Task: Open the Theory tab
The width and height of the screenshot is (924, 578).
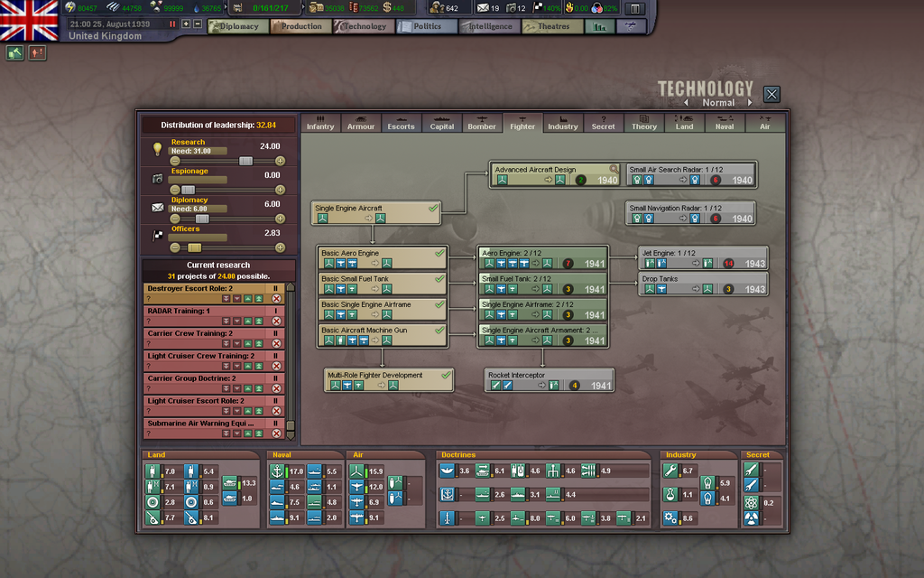Action: [644, 123]
